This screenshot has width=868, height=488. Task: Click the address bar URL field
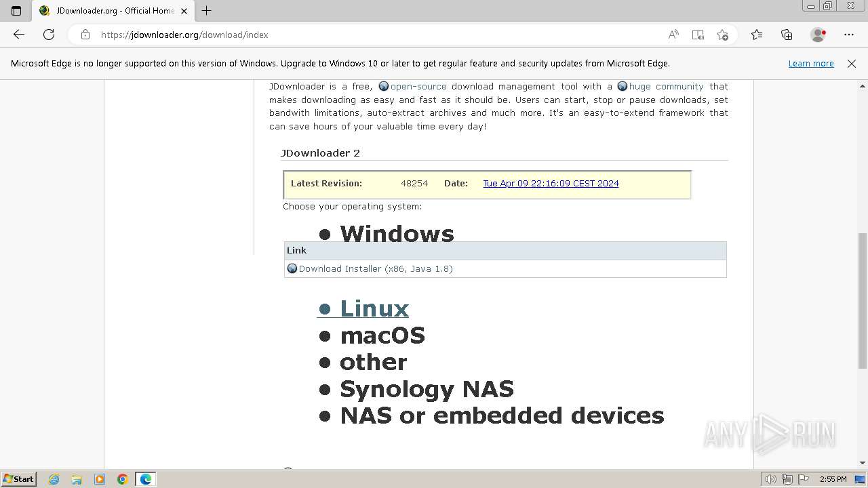pos(380,35)
